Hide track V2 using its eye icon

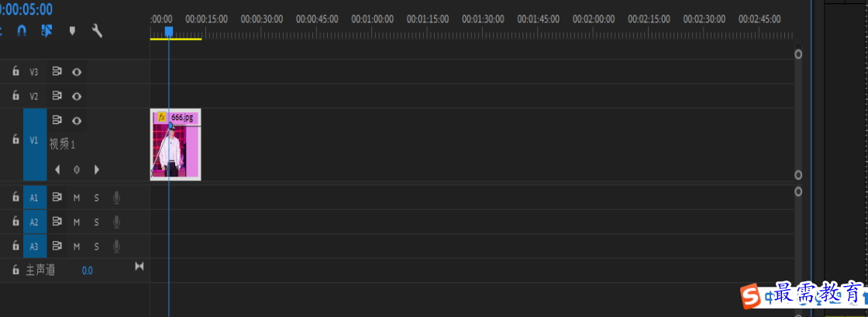[x=77, y=96]
